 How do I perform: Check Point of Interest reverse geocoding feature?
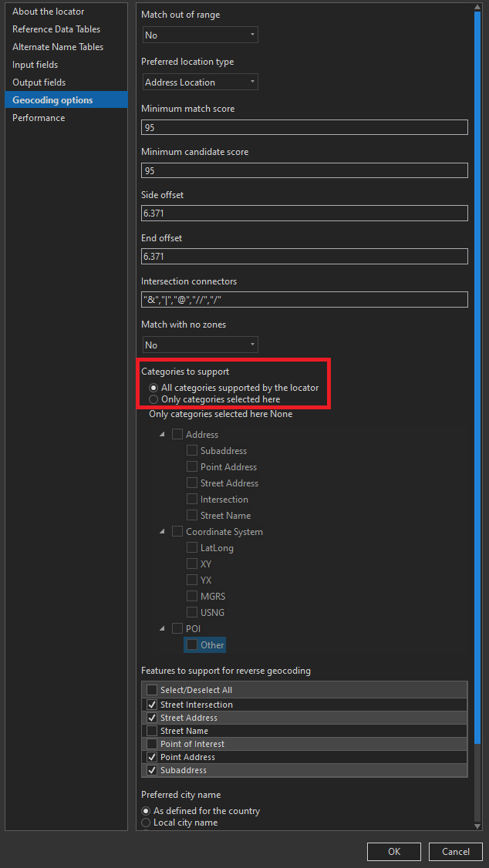152,744
